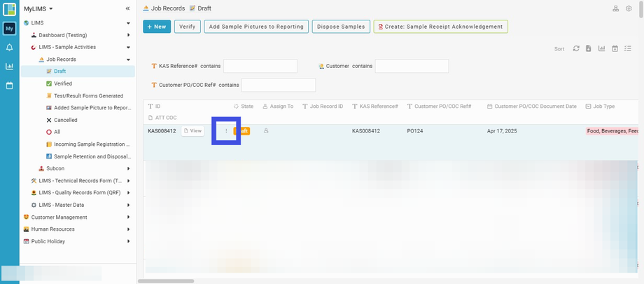This screenshot has width=644, height=284.
Task: Expand LIMS - Technical Records Form node
Action: (128, 181)
